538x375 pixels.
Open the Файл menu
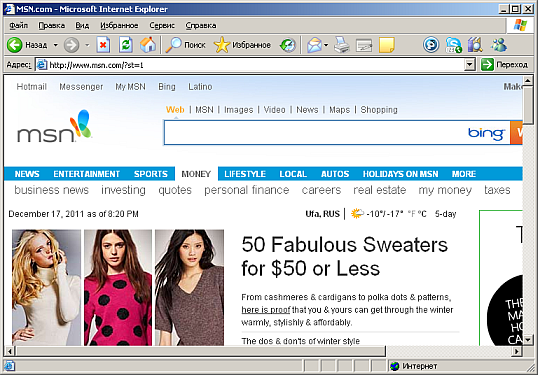[18, 25]
